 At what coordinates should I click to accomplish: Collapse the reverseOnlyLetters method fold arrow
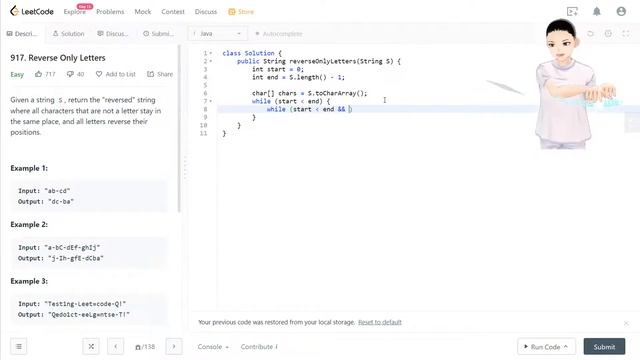211,61
